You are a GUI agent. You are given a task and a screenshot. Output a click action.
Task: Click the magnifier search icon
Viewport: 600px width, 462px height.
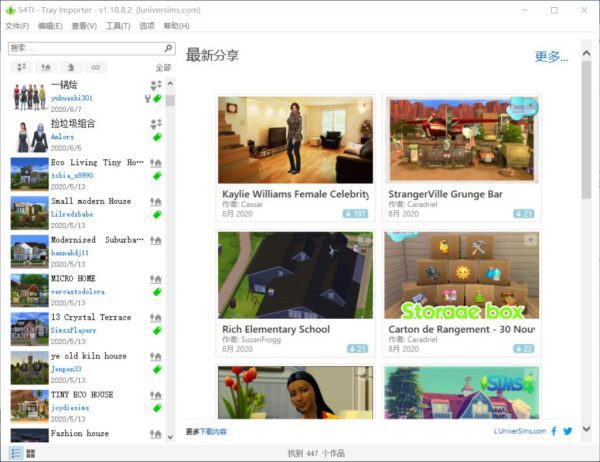(168, 48)
